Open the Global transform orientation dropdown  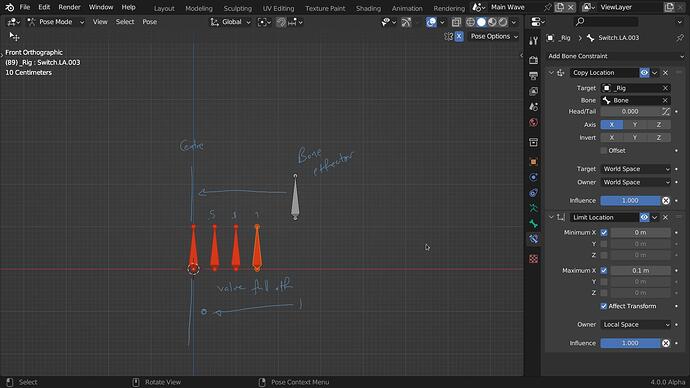coord(230,22)
